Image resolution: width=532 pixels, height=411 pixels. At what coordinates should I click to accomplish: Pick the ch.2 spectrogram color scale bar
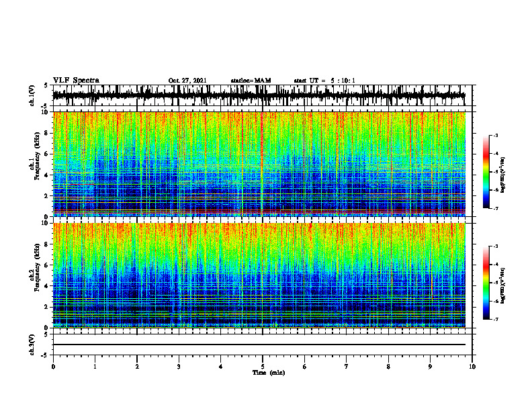click(486, 283)
